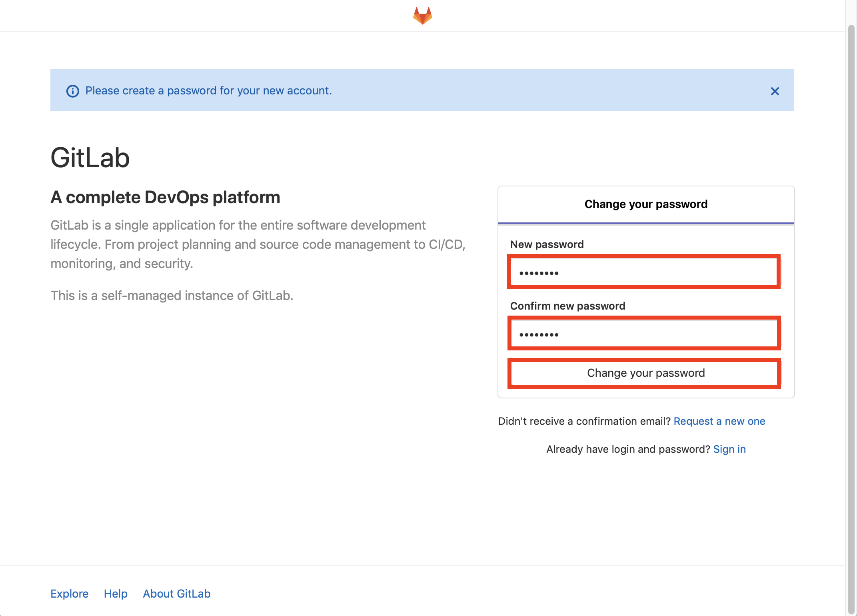Click the 'Please create a password' message text

[208, 91]
